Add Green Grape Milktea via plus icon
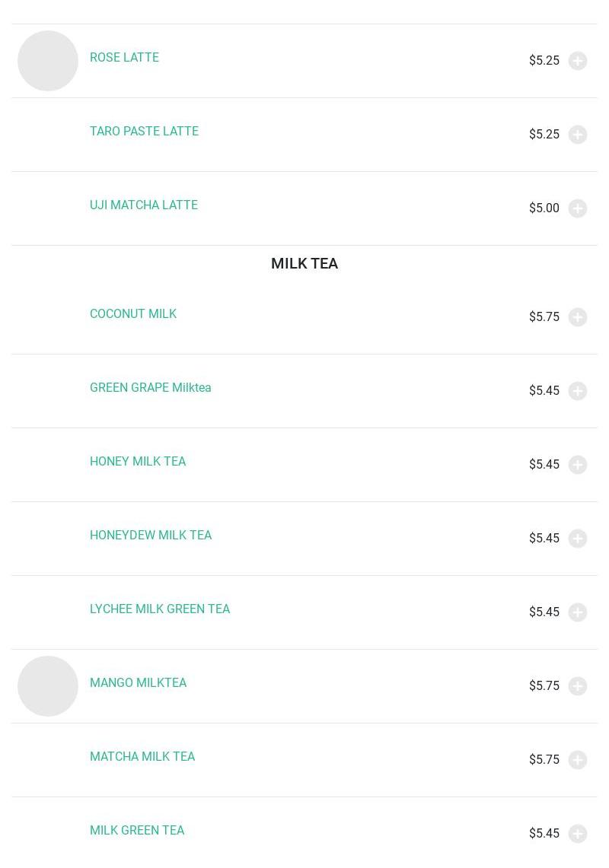609x868 pixels. click(x=578, y=391)
